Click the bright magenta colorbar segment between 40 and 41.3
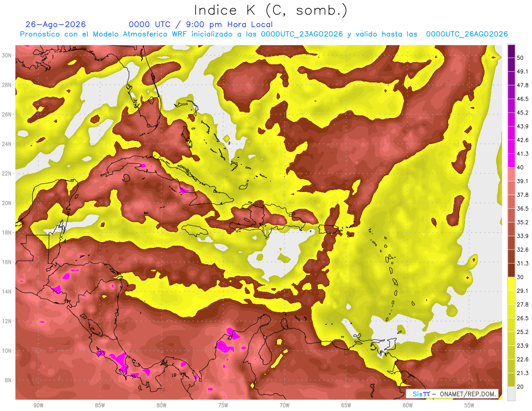This screenshot has width=532, height=411. tap(511, 160)
